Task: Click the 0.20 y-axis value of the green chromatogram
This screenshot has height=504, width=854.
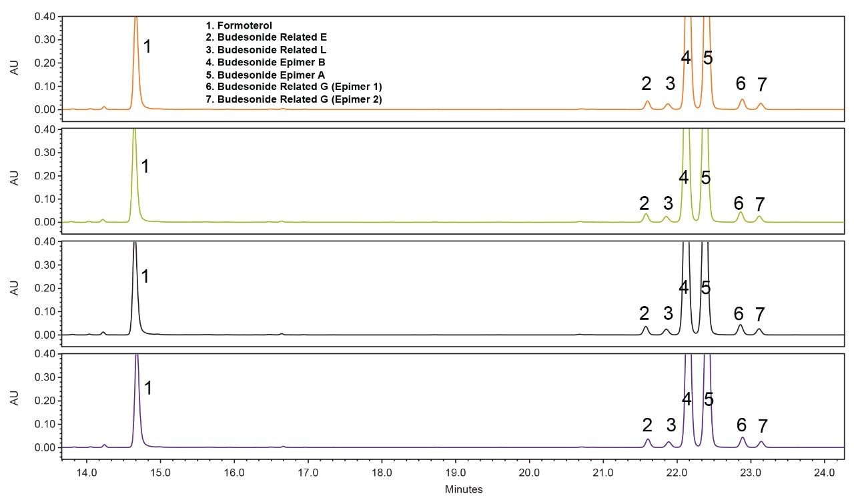Action: click(x=45, y=175)
